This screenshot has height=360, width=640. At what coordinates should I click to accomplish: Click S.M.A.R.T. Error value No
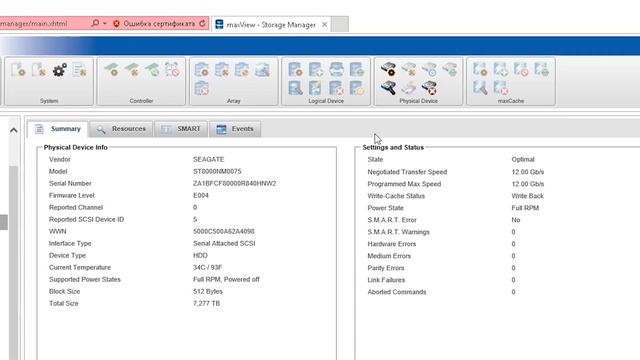click(516, 220)
